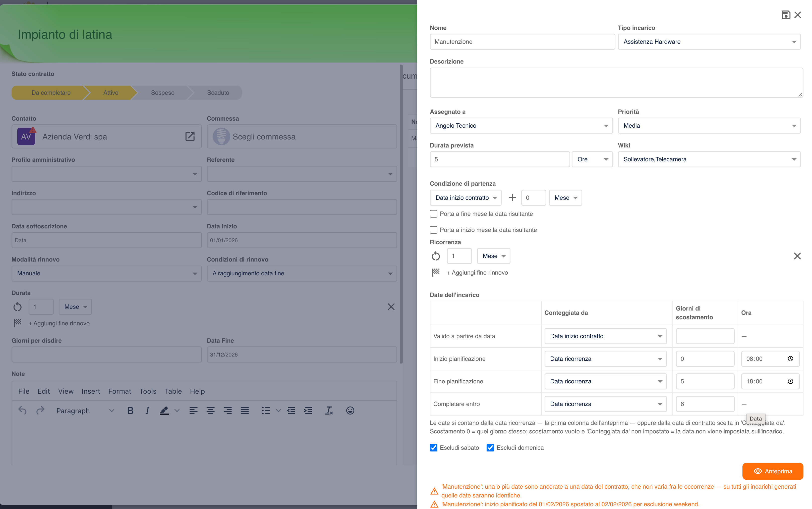Set contract status to Attivo
The height and width of the screenshot is (509, 812).
tap(111, 92)
